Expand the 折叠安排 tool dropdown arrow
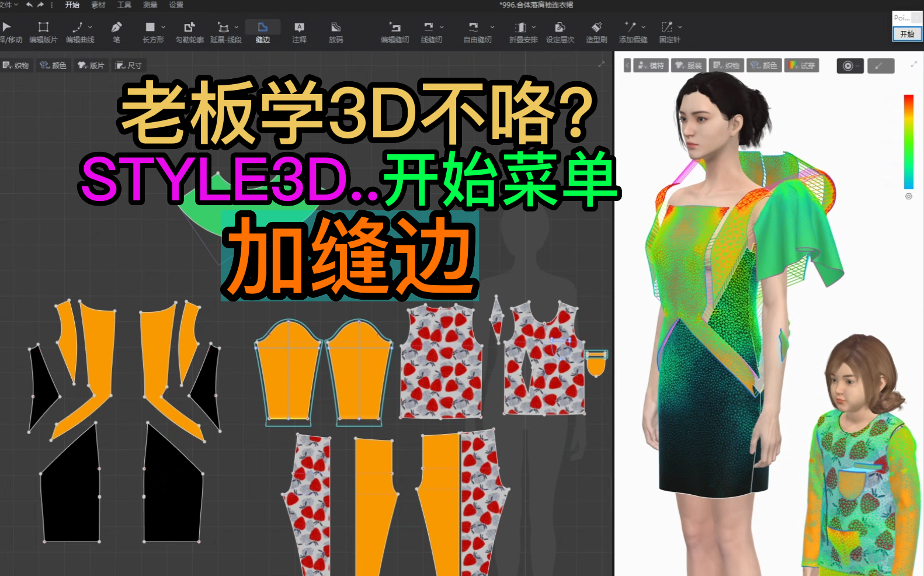Viewport: 924px width, 576px height. coord(533,27)
